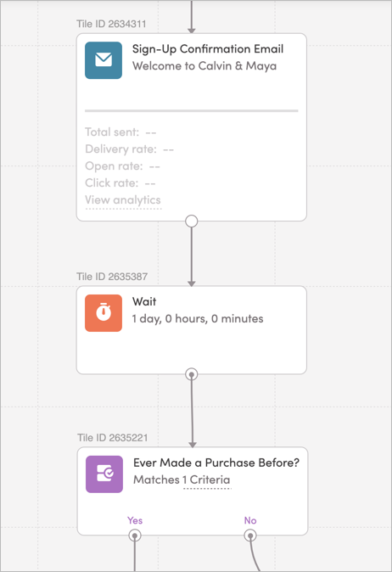The width and height of the screenshot is (392, 572).
Task: Click the Total sent statistic row
Action: click(120, 132)
